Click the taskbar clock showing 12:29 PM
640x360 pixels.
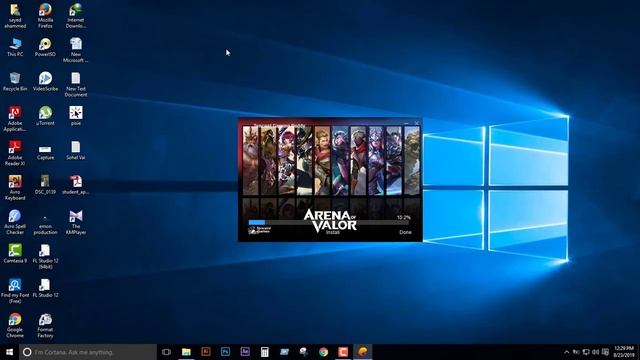point(624,352)
